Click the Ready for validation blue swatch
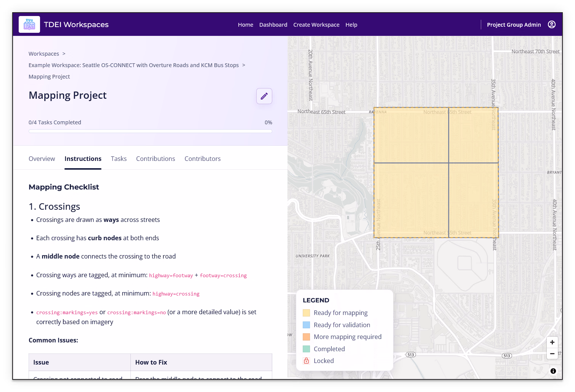Image resolution: width=575 pixels, height=392 pixels. (306, 325)
